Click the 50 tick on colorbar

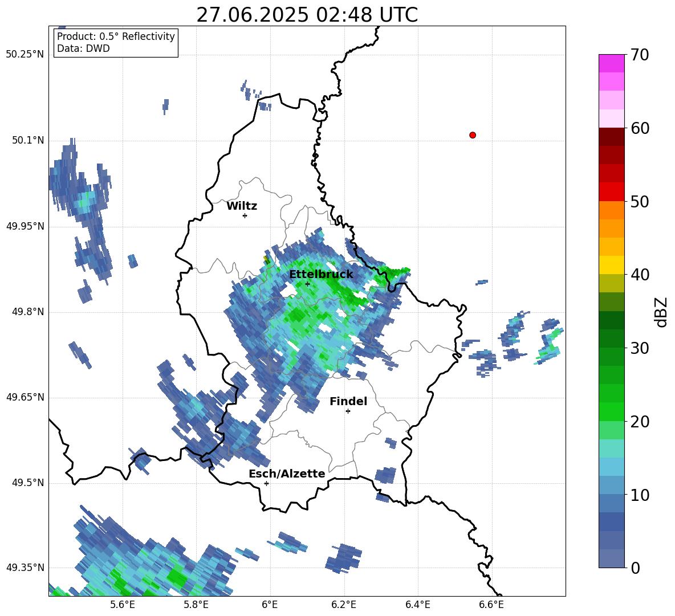click(x=639, y=201)
